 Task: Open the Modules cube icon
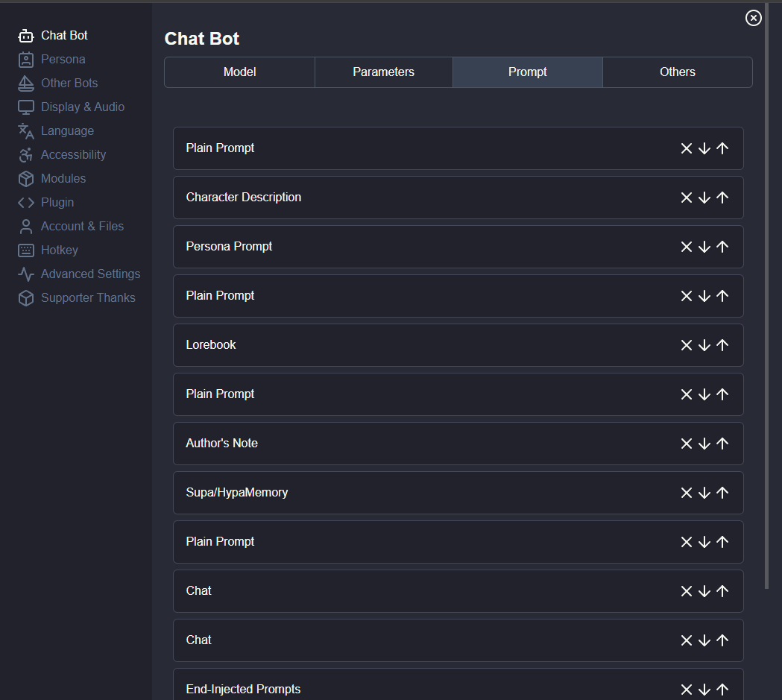(x=26, y=179)
